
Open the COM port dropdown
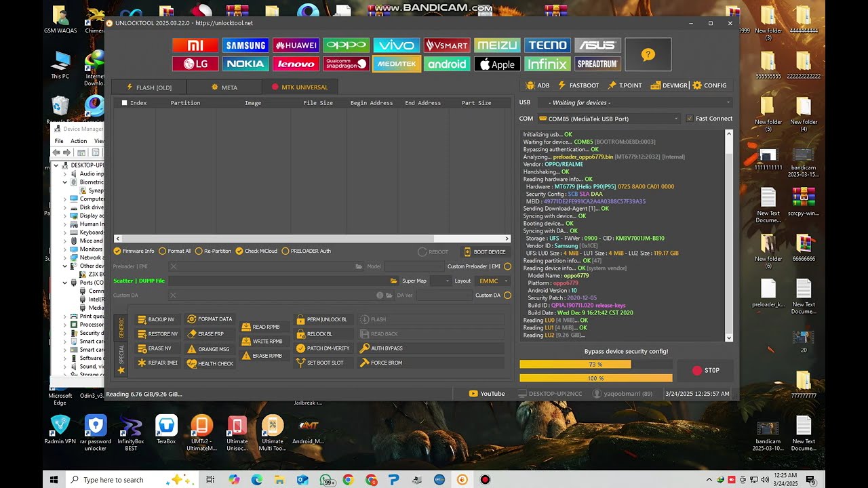(x=609, y=119)
